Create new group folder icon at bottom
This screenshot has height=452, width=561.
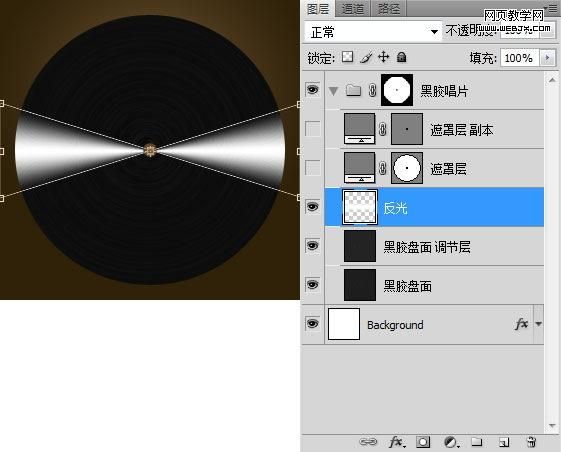coord(477,442)
